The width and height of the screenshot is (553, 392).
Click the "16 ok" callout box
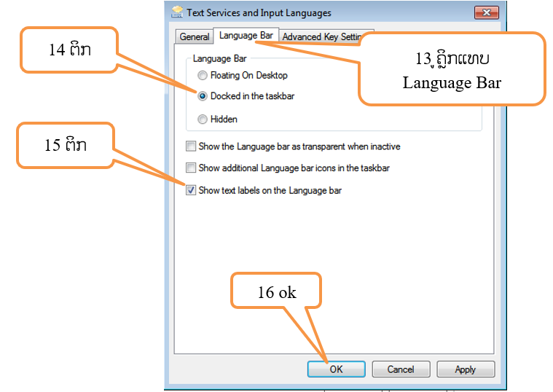[275, 292]
